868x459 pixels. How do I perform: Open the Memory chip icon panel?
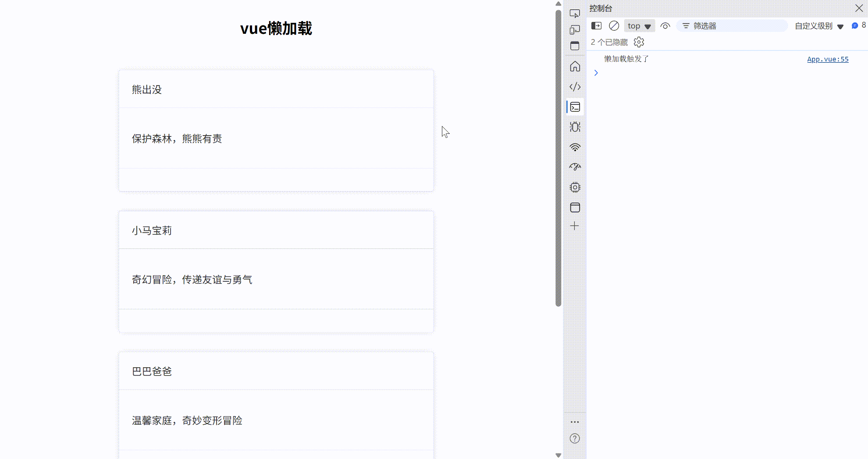575,187
